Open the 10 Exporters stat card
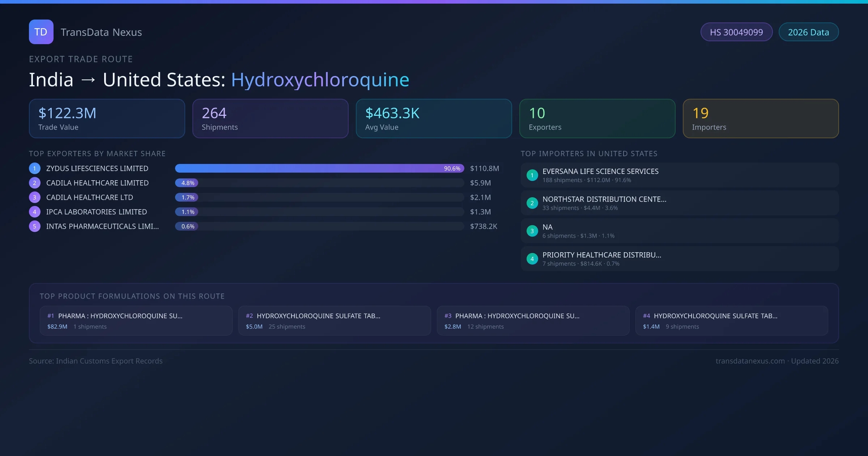Screen dimensions: 868x456 (597, 118)
